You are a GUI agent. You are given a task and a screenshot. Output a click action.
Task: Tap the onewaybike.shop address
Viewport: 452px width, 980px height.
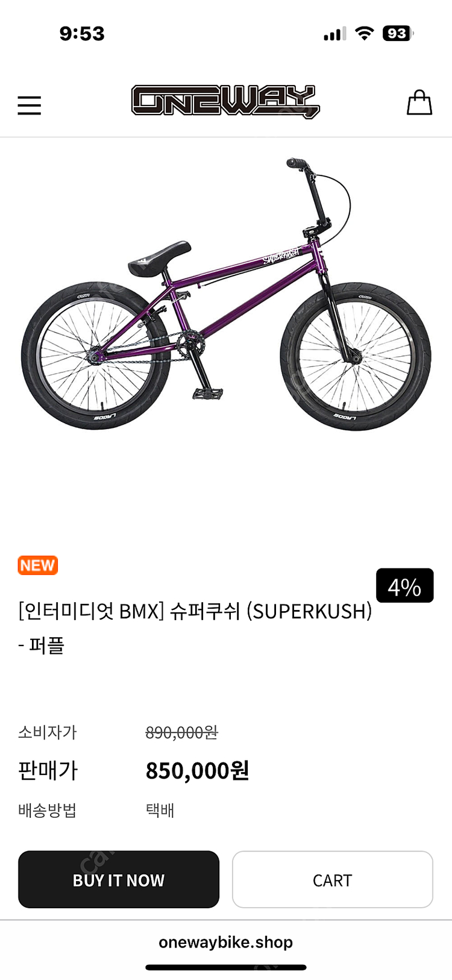(x=225, y=942)
